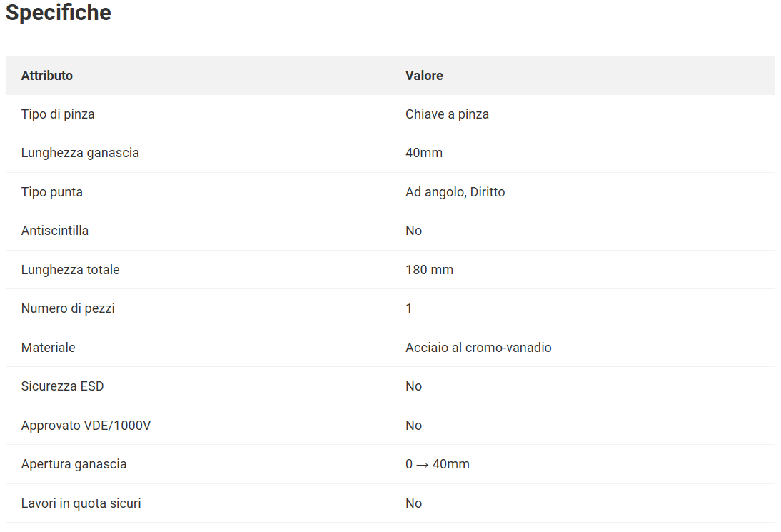781x532 pixels.
Task: Select the 0 → 40mm aperture value
Action: click(438, 464)
